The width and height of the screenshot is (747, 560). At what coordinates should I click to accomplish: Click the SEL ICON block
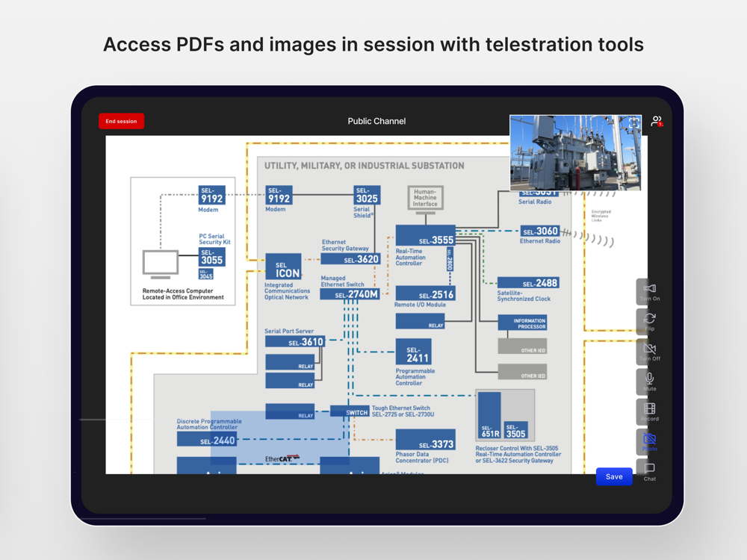pyautogui.click(x=283, y=267)
